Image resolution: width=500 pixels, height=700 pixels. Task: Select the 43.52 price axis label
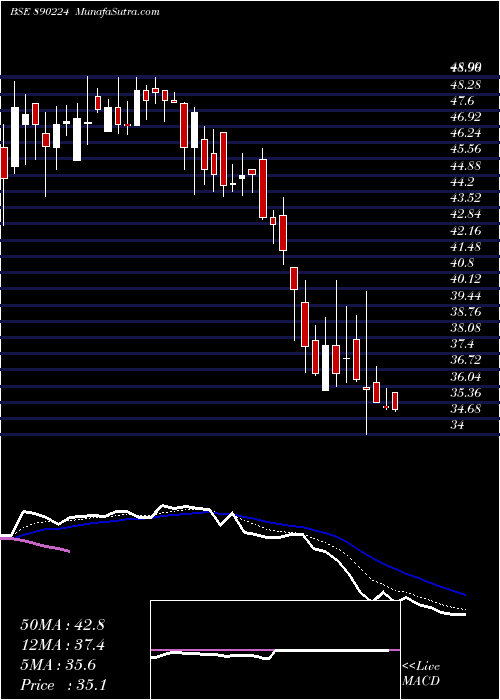pyautogui.click(x=466, y=198)
